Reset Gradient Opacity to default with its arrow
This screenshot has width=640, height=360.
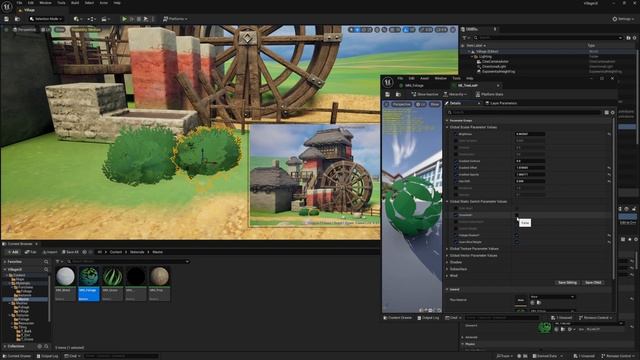click(x=609, y=175)
